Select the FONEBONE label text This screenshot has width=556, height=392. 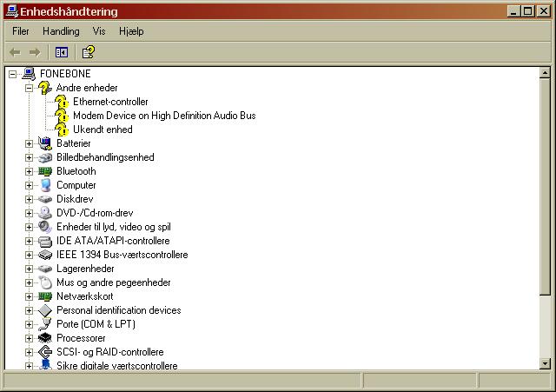pyautogui.click(x=65, y=74)
